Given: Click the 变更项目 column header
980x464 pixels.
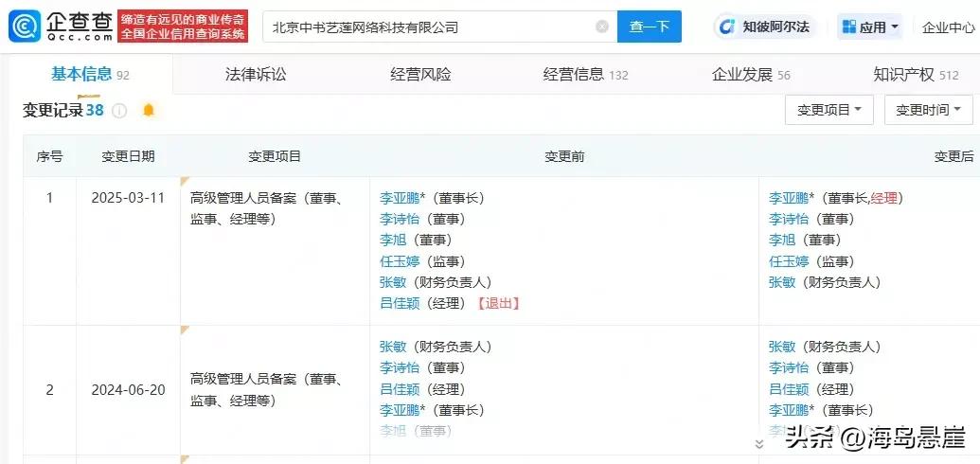Looking at the screenshot, I should (x=275, y=156).
